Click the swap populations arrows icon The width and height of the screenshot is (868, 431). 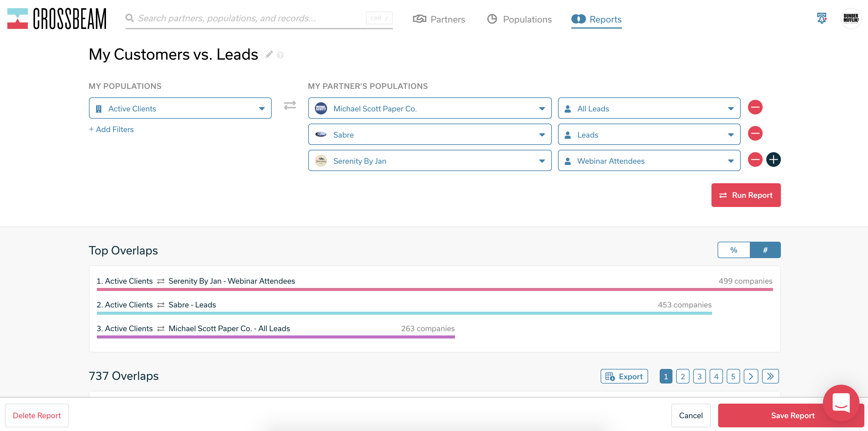tap(290, 105)
